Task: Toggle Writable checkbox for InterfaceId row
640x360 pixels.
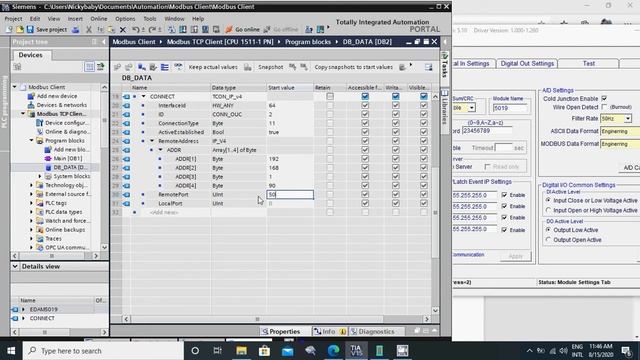Action: [396, 105]
